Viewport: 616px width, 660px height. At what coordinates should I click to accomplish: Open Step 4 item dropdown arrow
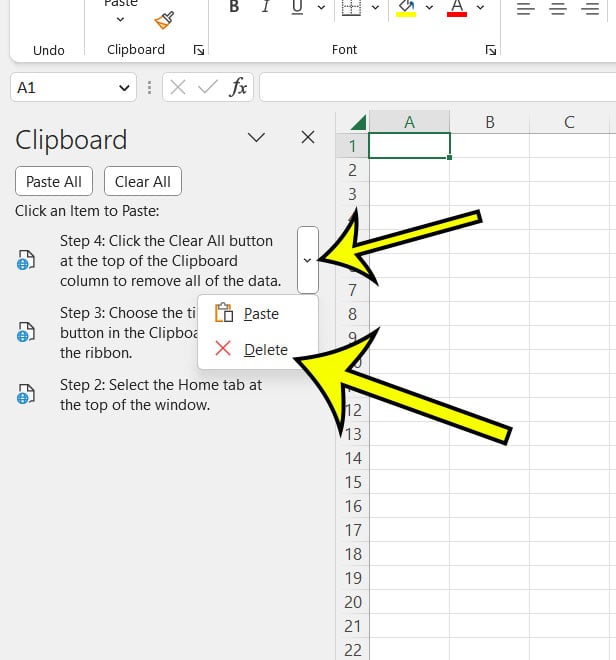pos(307,260)
